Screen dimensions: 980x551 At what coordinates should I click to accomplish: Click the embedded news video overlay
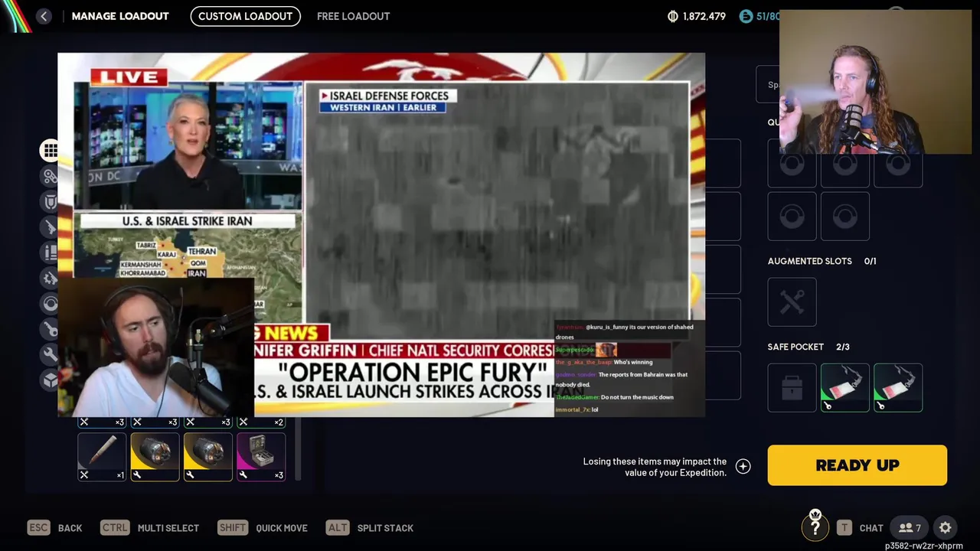[381, 235]
